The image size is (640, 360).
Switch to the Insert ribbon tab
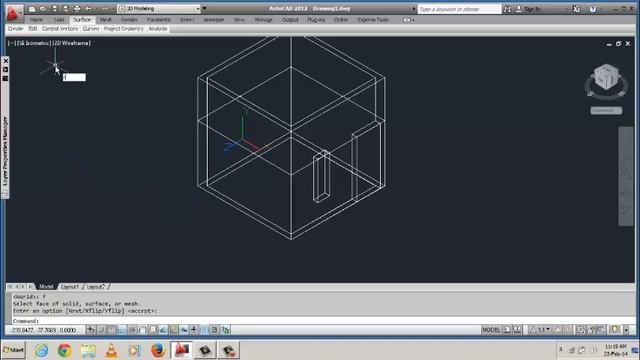(187, 20)
